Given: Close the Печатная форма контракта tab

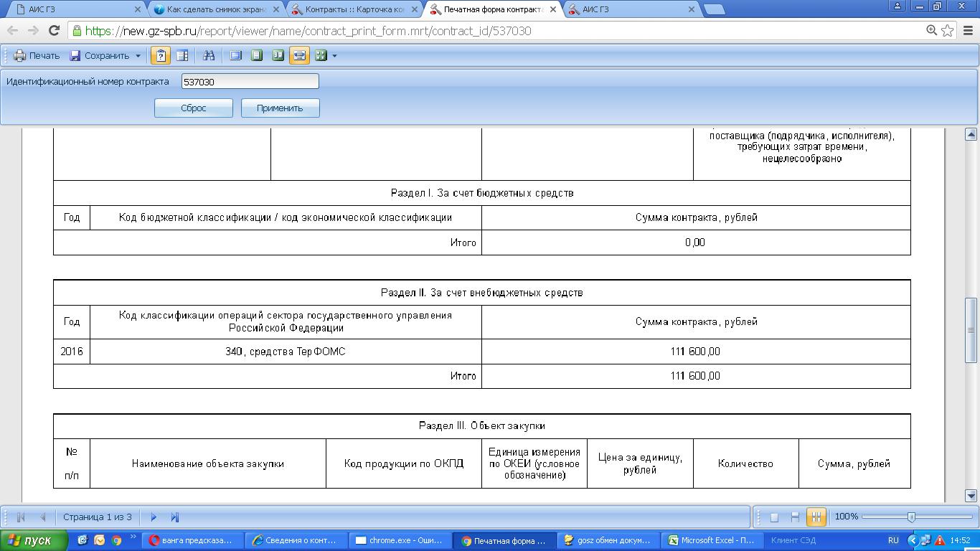Looking at the screenshot, I should click(x=553, y=9).
